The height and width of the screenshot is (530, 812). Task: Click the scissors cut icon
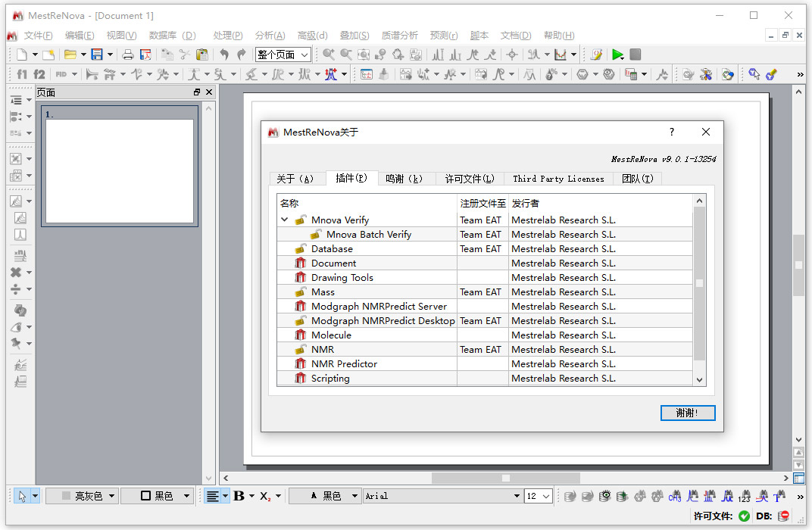[x=184, y=55]
